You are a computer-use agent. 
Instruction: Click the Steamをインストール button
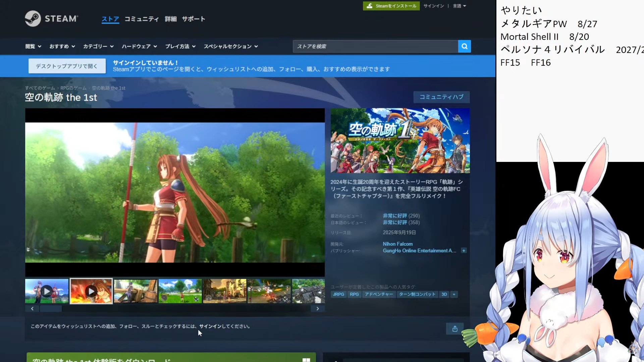pyautogui.click(x=391, y=6)
